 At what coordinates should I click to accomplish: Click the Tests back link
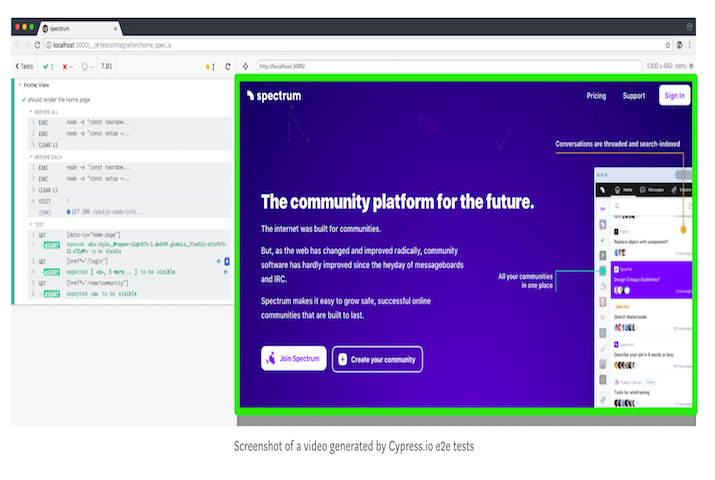coord(24,66)
